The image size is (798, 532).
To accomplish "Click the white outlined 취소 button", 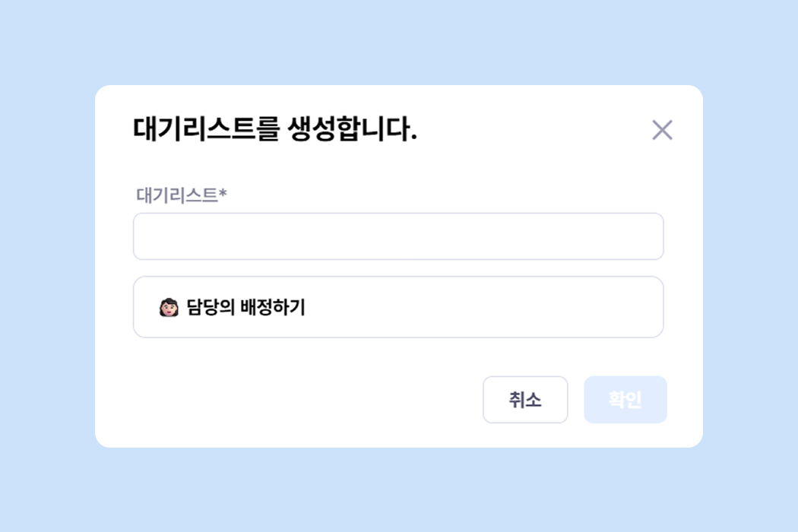I will click(525, 400).
